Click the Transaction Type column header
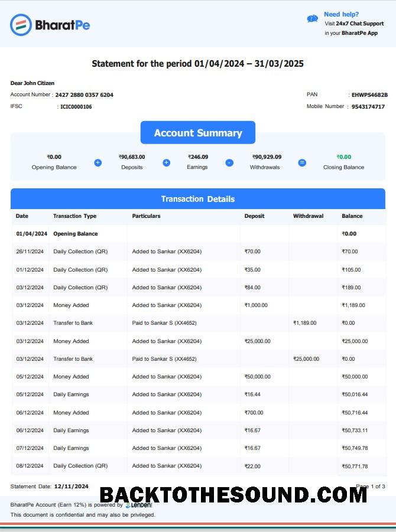The image size is (396, 532). (74, 216)
